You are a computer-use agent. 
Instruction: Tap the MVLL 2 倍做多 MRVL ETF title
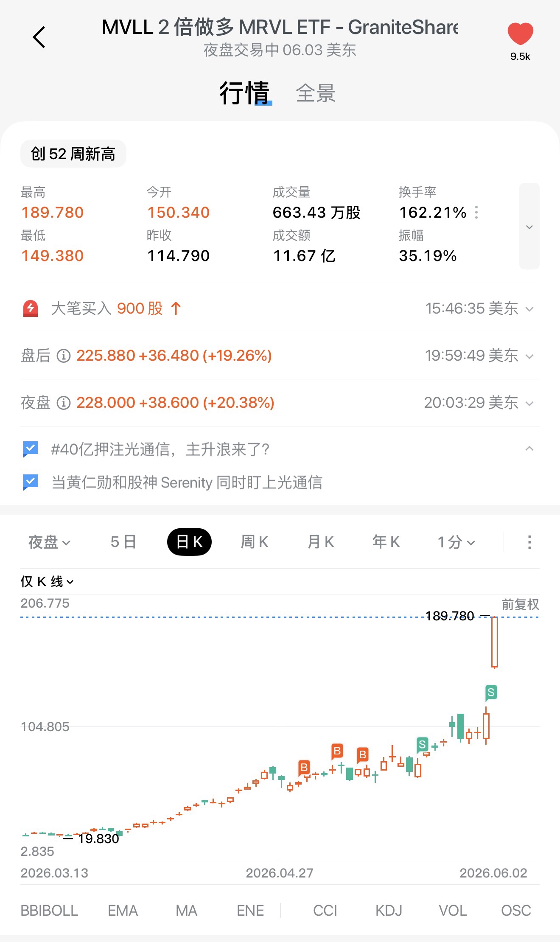pos(280,27)
